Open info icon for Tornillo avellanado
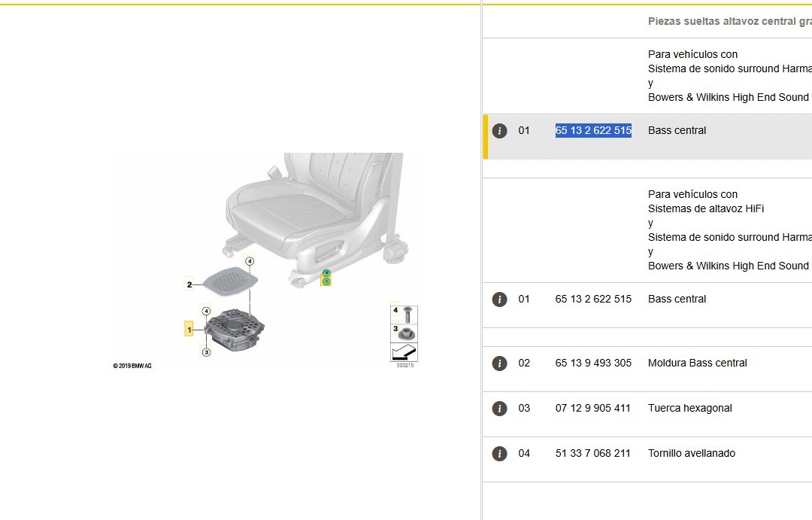This screenshot has height=520, width=812. click(499, 454)
